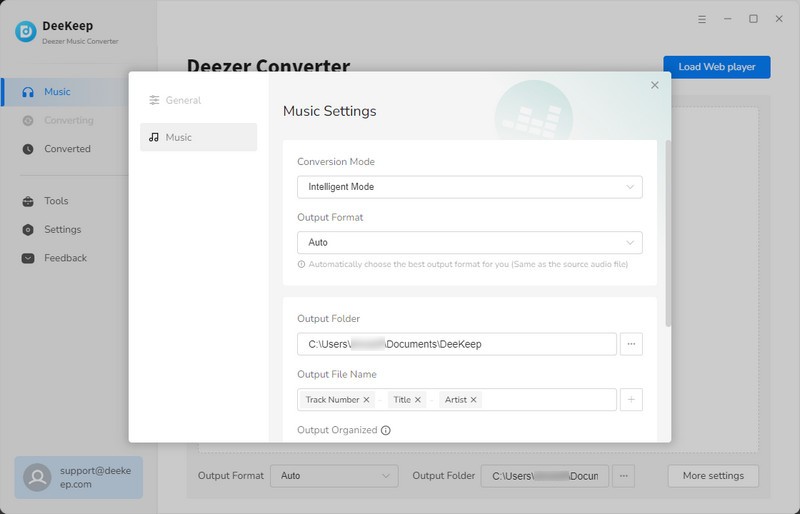Image resolution: width=800 pixels, height=514 pixels.
Task: Click the bottom bar Output Folder field
Action: coord(544,476)
